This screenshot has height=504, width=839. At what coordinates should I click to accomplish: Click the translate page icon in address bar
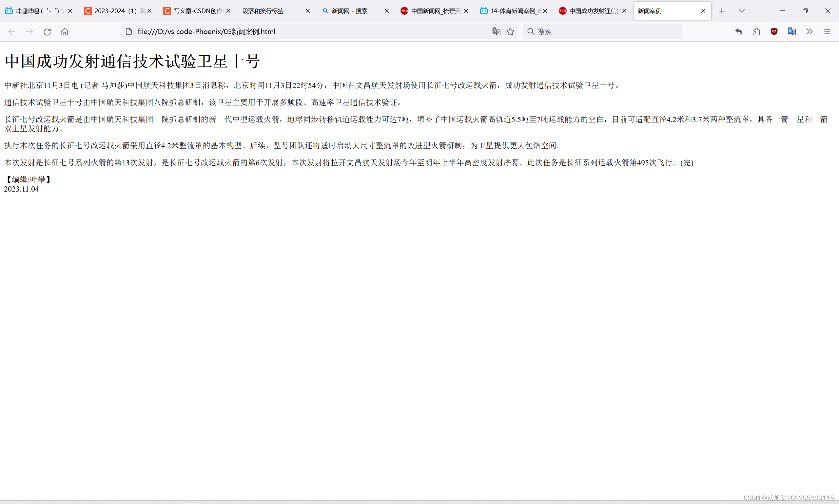pyautogui.click(x=497, y=31)
